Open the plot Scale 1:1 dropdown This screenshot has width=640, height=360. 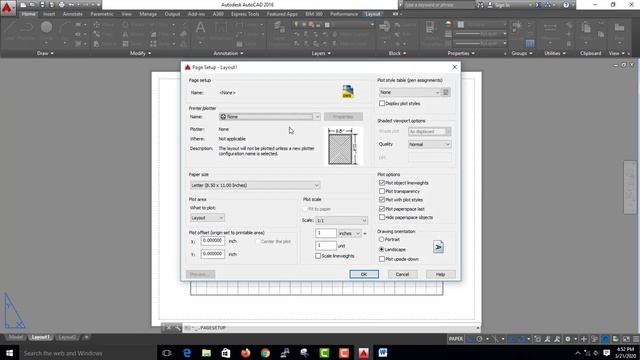341,220
